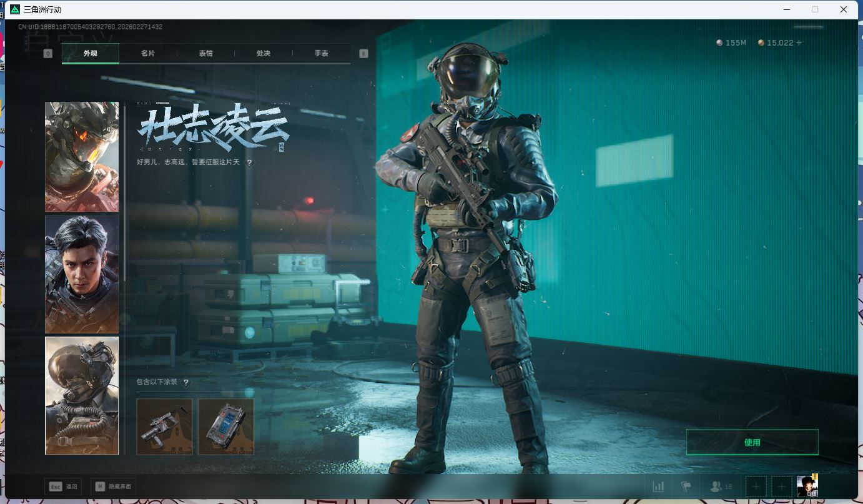
Task: Select the orange-visor armored helmet skin thumbnail
Action: coord(82,157)
